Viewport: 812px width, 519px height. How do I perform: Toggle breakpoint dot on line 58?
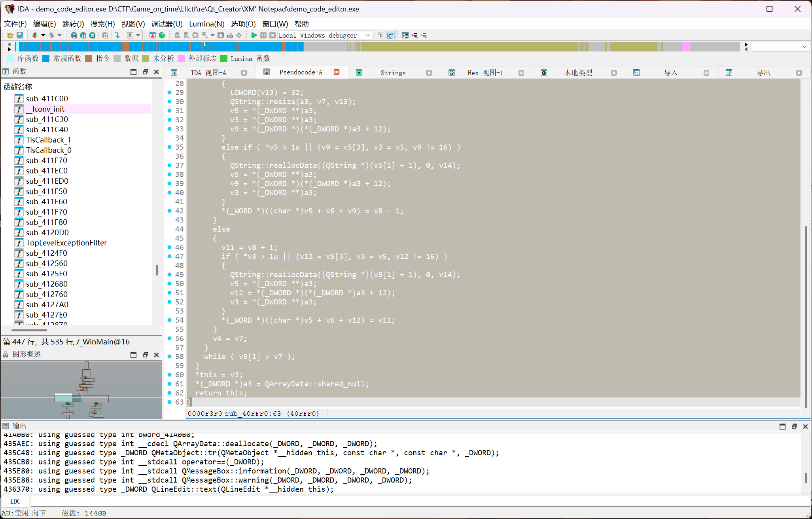pyautogui.click(x=170, y=356)
